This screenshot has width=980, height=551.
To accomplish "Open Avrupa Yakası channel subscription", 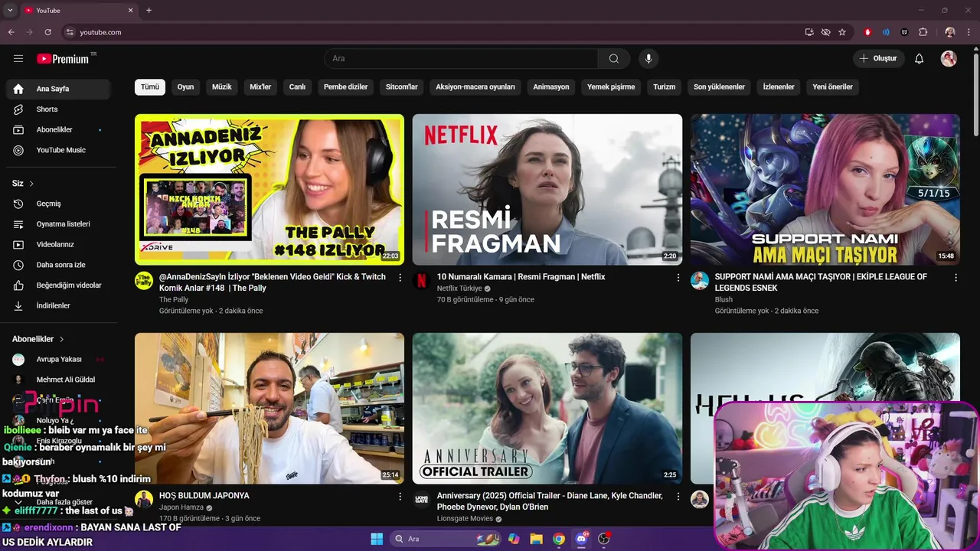I will (58, 360).
